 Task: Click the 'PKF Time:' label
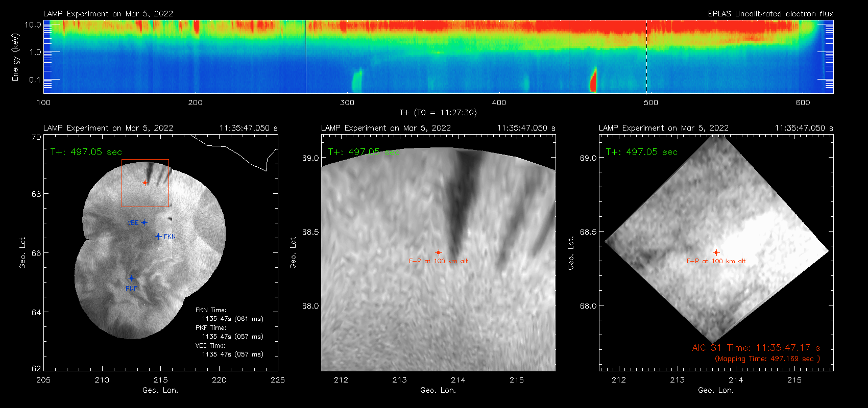211,328
